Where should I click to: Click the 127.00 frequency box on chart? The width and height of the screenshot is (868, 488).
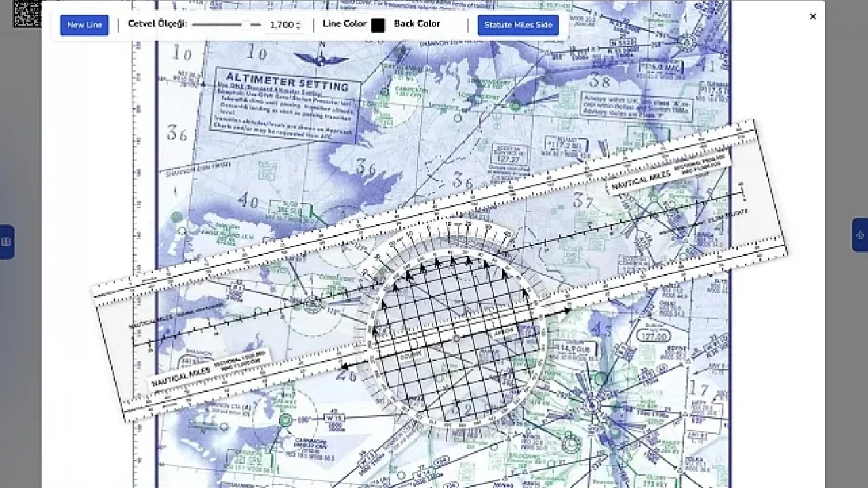pyautogui.click(x=654, y=336)
